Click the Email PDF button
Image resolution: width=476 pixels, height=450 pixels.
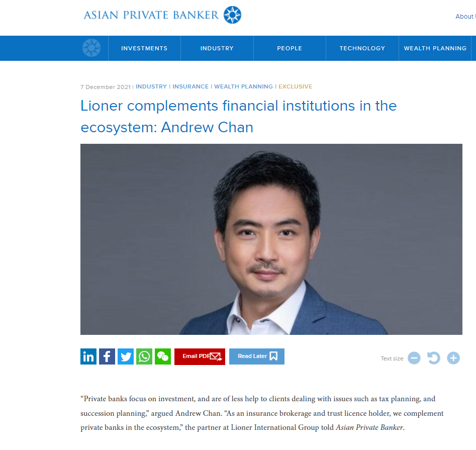[200, 356]
